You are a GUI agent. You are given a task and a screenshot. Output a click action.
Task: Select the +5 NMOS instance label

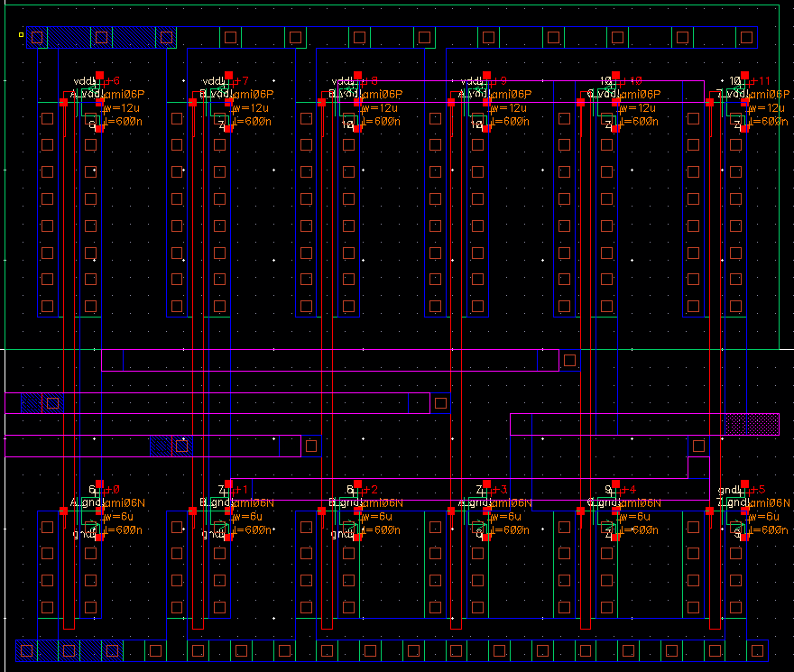(758, 489)
